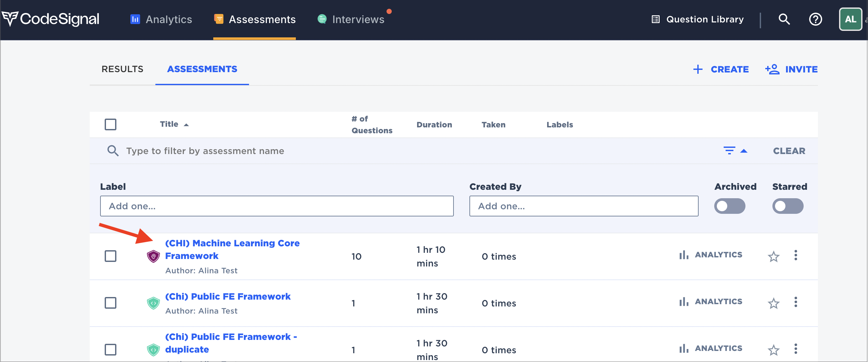
Task: Open the Interviews menu
Action: pos(358,19)
